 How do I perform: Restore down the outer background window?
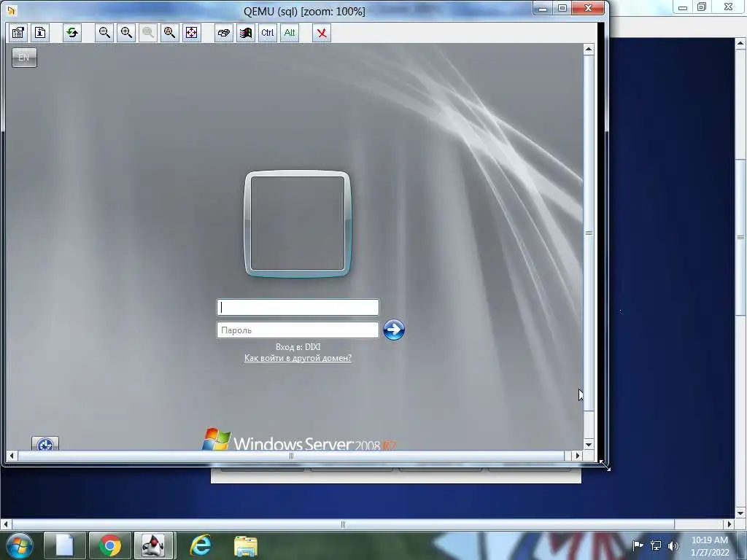point(702,7)
